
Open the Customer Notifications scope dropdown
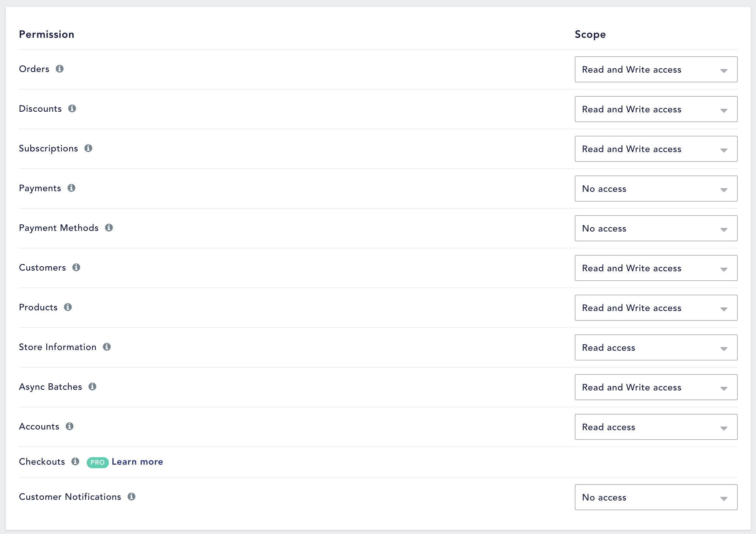pos(656,497)
